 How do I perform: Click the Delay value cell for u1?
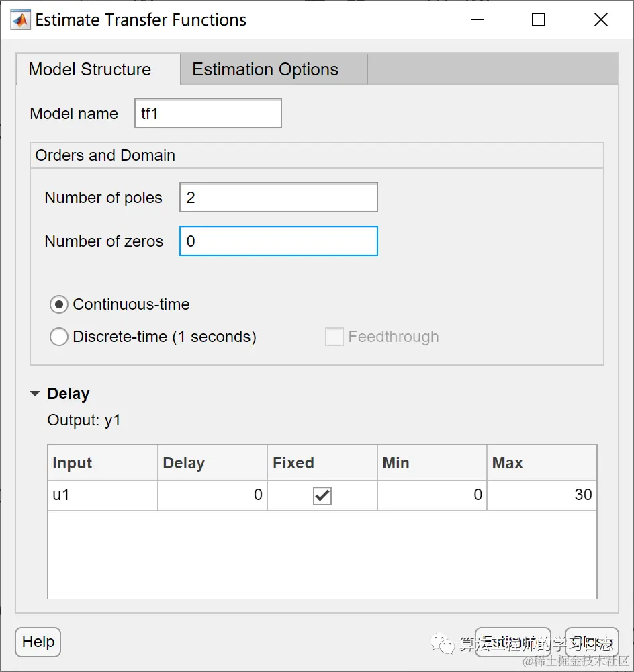212,495
